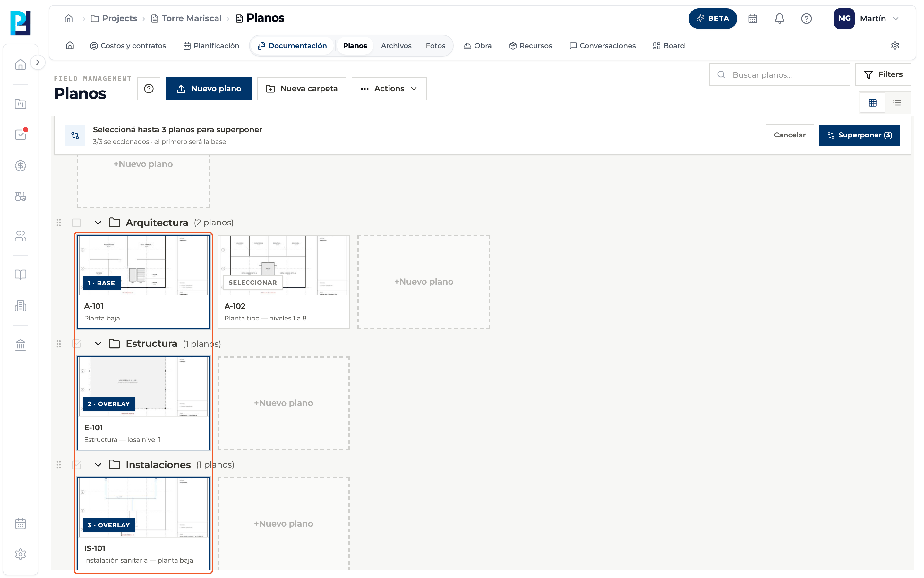Click Cancelar in overlay banner
The image size is (924, 578).
point(790,135)
